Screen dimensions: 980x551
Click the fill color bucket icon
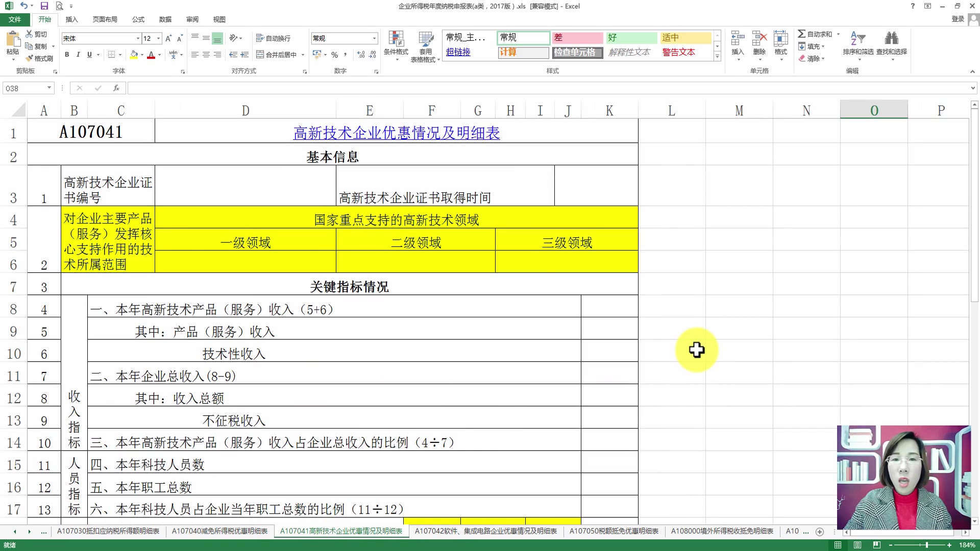[134, 55]
